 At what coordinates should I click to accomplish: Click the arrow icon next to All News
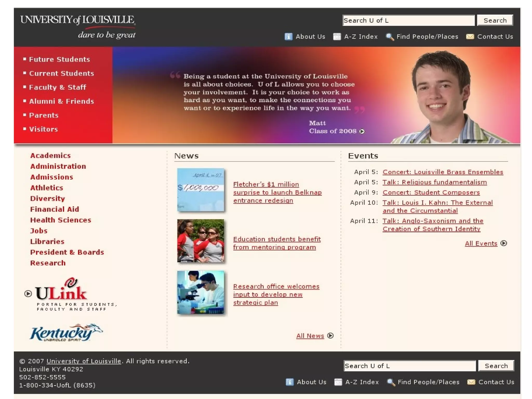coord(330,336)
